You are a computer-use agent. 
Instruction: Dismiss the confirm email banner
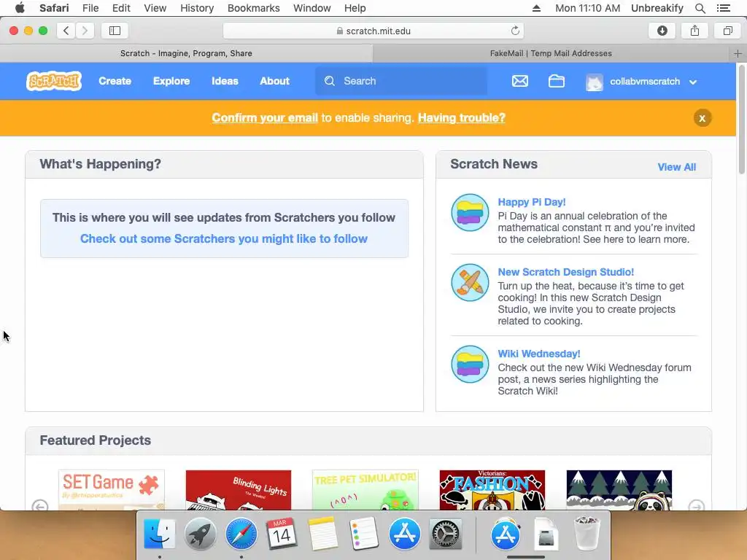(x=703, y=118)
